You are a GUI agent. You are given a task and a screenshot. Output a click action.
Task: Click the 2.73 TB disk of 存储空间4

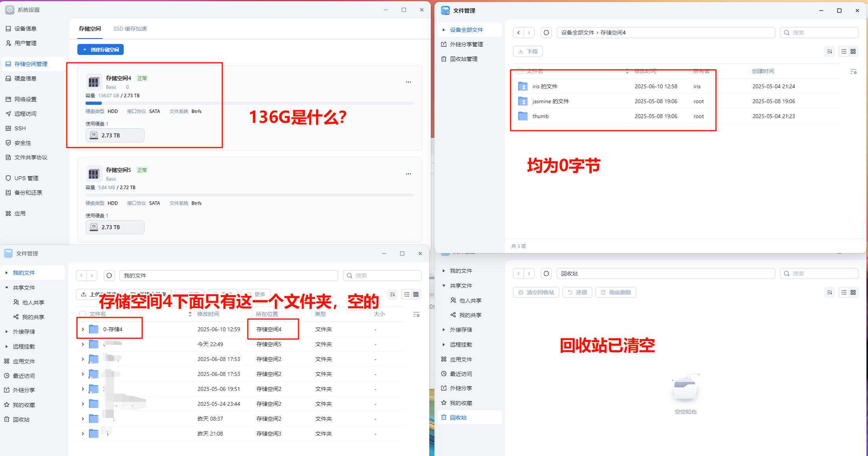coord(115,135)
